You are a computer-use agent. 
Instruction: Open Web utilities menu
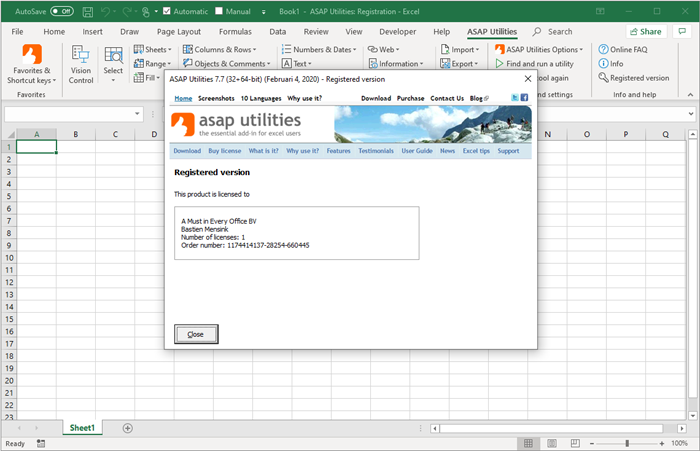click(x=383, y=50)
